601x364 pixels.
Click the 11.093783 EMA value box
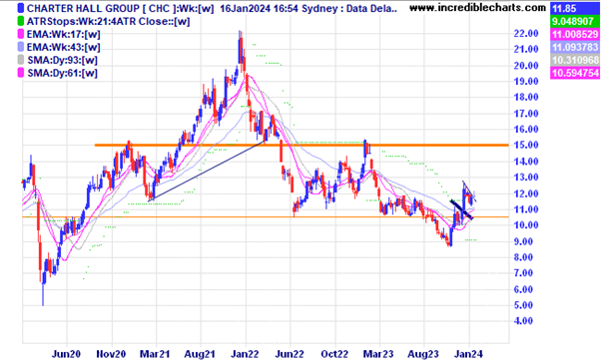point(575,48)
